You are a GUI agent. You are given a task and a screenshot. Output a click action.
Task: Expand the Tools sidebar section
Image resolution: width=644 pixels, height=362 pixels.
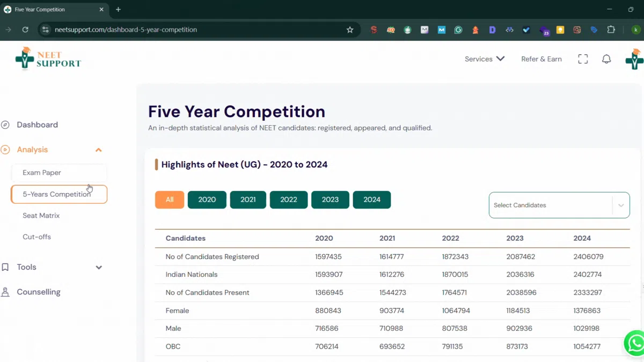(x=98, y=267)
